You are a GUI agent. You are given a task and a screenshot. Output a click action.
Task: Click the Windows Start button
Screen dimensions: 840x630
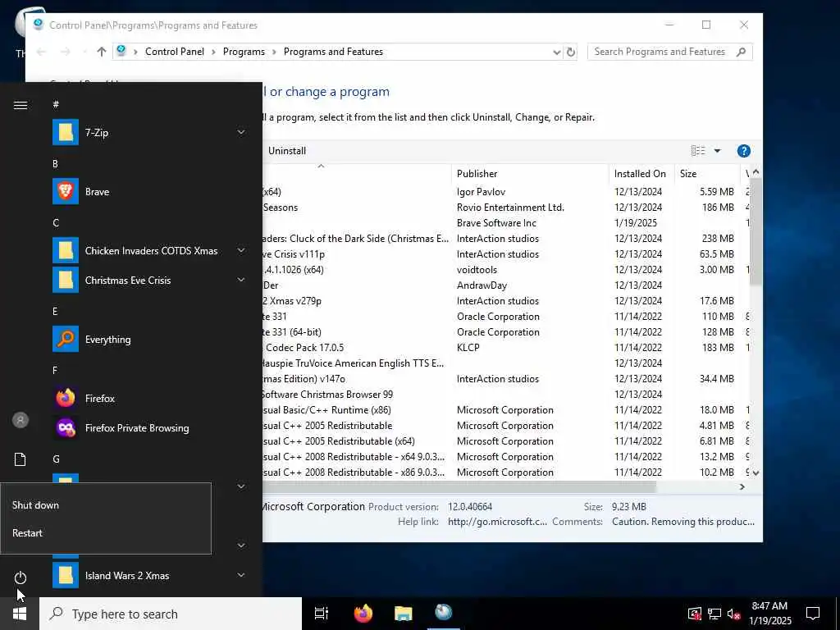click(x=20, y=614)
